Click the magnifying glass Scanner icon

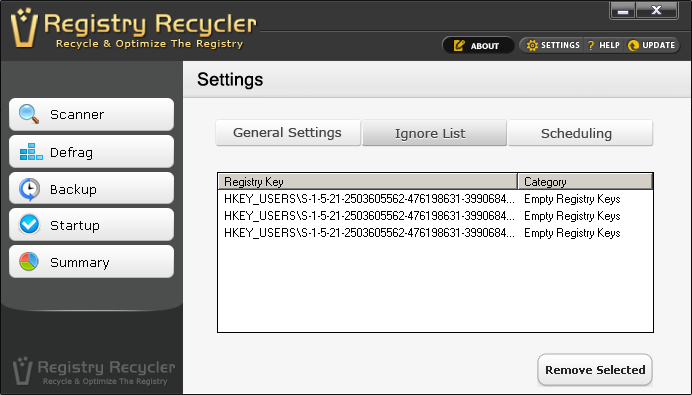(x=29, y=114)
